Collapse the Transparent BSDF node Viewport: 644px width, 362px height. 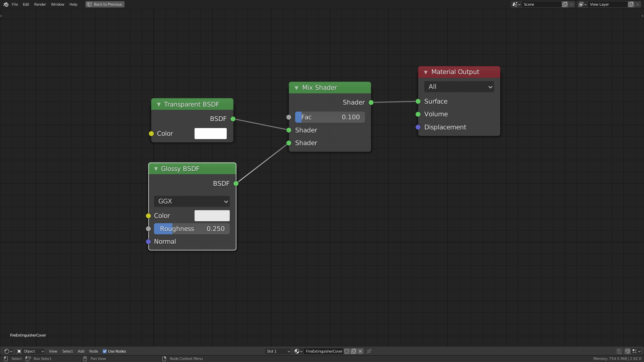(x=159, y=105)
